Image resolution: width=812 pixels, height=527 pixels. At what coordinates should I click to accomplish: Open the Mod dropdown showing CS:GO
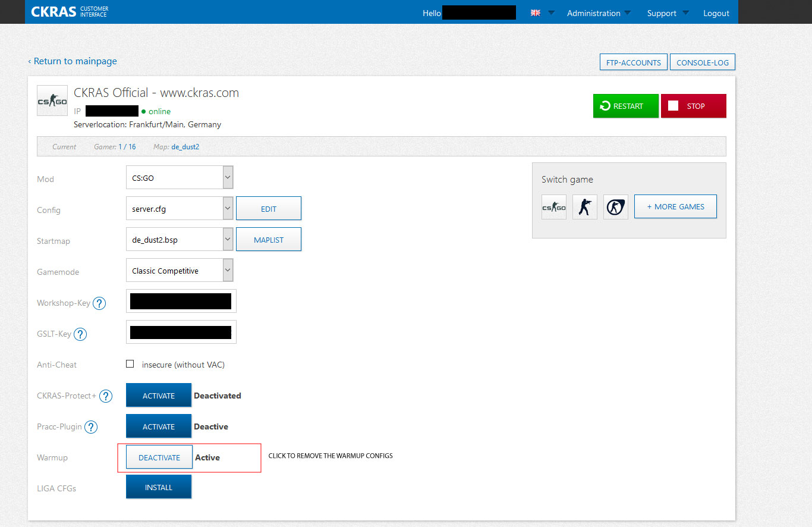180,177
